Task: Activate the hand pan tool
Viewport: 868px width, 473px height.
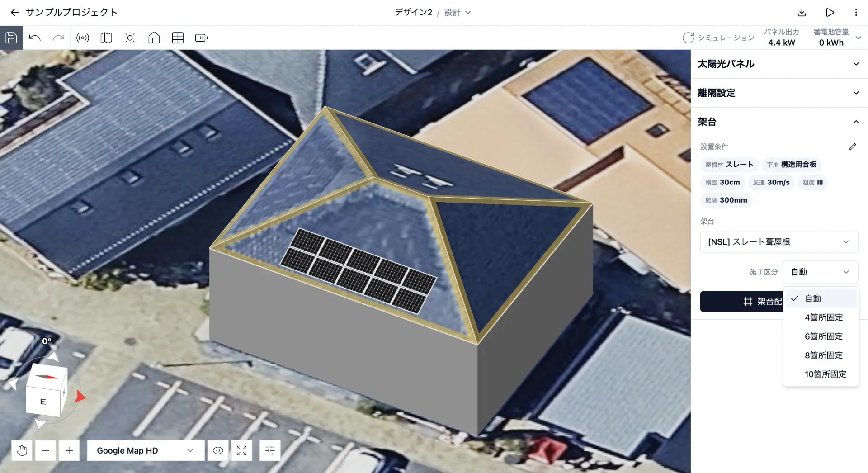Action: pos(22,450)
